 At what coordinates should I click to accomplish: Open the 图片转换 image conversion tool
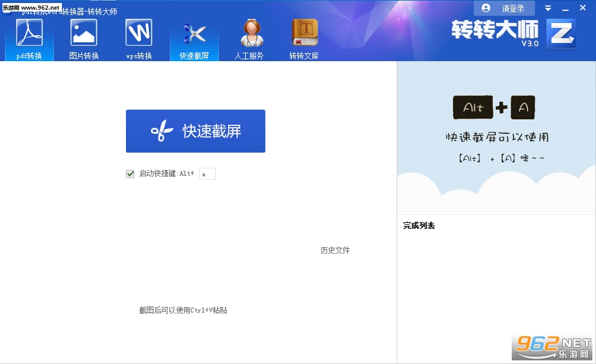pos(84,39)
